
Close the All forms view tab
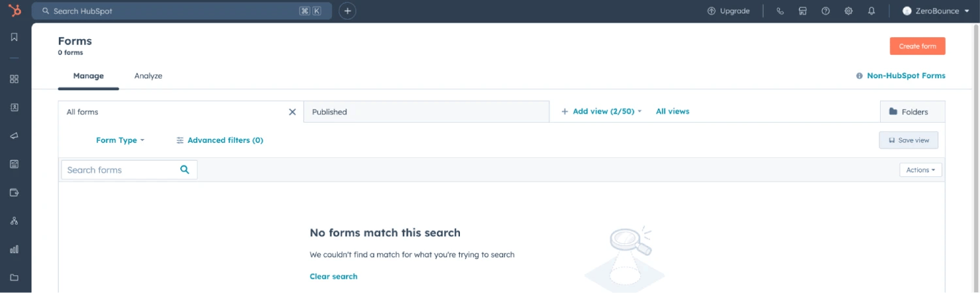coord(293,112)
